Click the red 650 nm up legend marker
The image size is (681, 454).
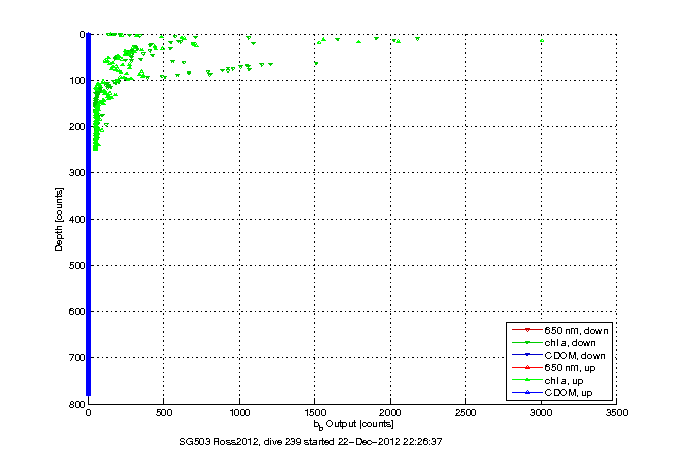526,369
